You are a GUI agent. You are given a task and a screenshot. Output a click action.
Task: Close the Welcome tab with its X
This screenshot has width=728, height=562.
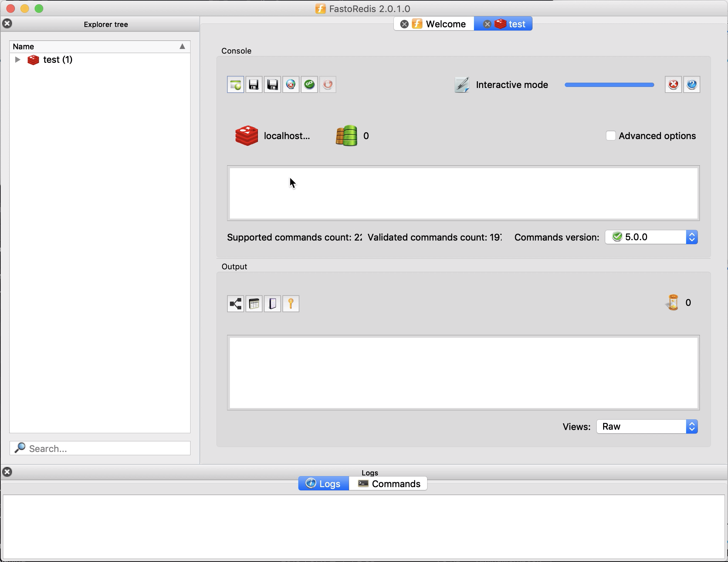coord(404,24)
